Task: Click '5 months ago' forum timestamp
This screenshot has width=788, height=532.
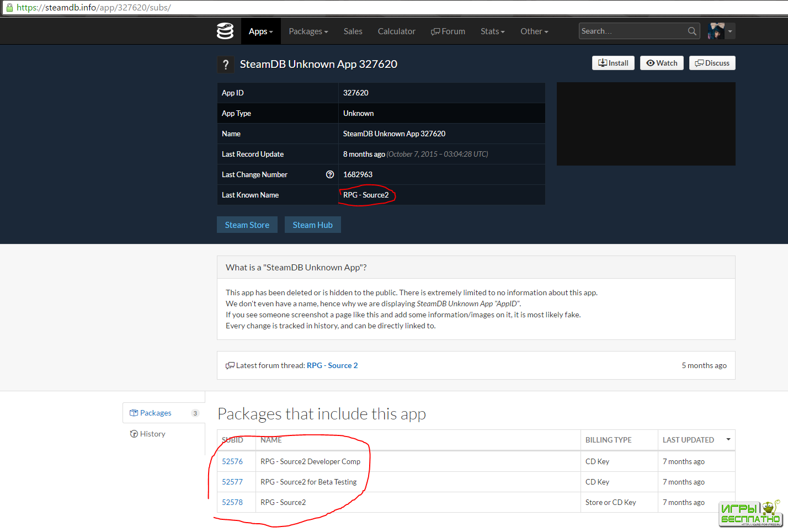Action: click(704, 365)
